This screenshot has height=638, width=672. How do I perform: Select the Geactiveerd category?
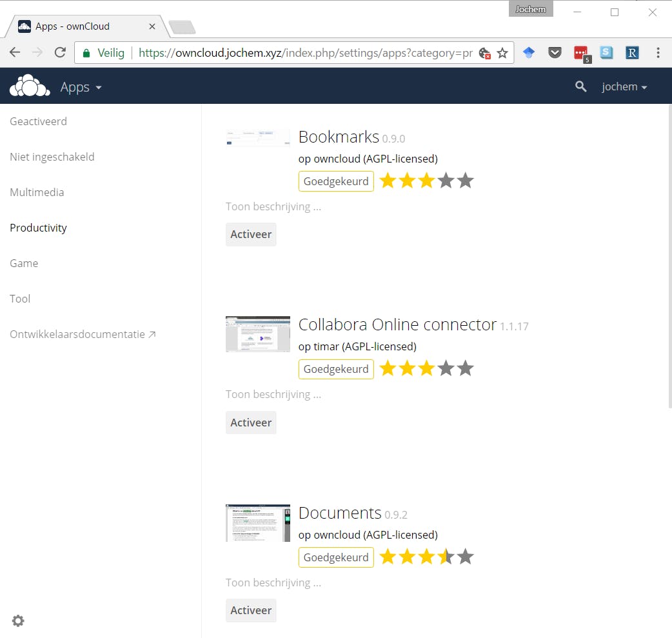coord(38,121)
